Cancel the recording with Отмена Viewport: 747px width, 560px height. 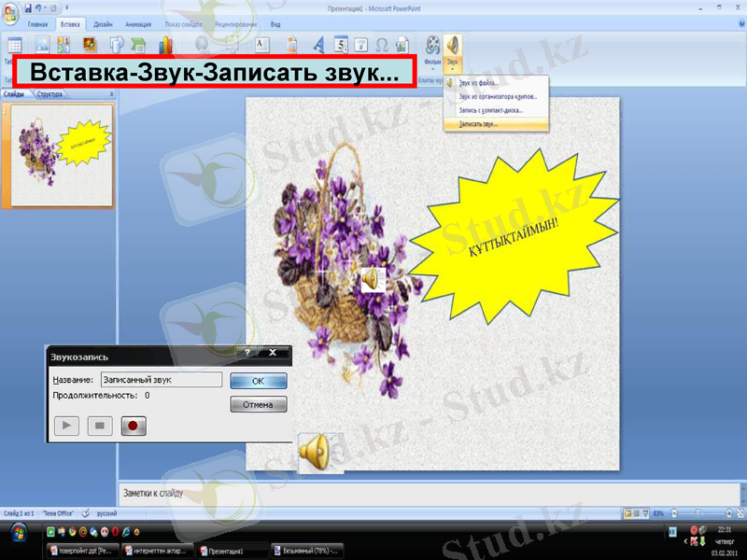[259, 403]
